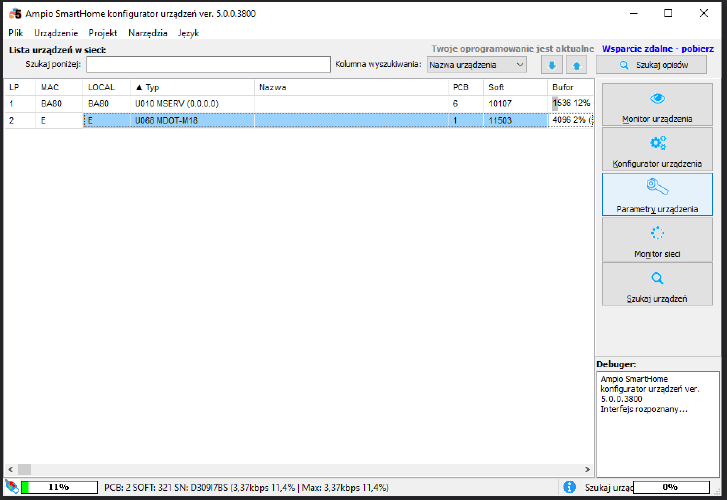Select U068 MDOT-M18 row
The width and height of the screenshot is (727, 500).
(299, 121)
